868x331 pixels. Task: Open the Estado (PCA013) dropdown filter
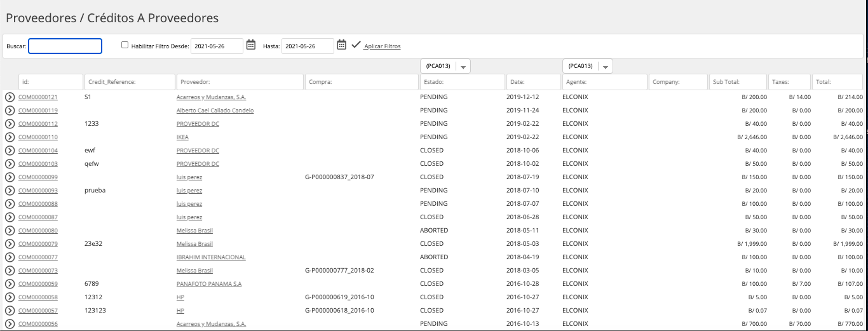coord(445,66)
